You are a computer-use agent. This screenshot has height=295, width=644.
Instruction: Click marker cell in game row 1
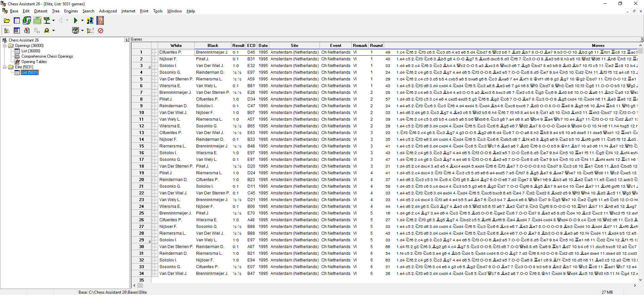[154, 52]
